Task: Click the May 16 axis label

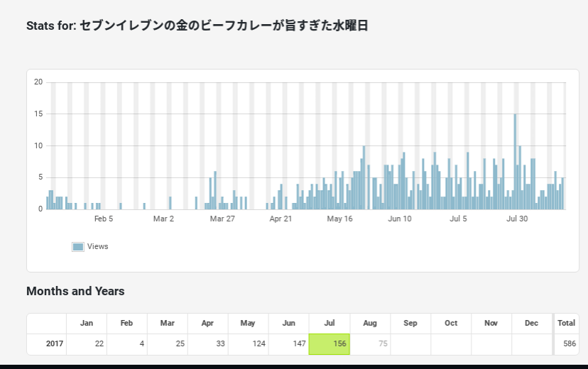Action: pos(339,219)
